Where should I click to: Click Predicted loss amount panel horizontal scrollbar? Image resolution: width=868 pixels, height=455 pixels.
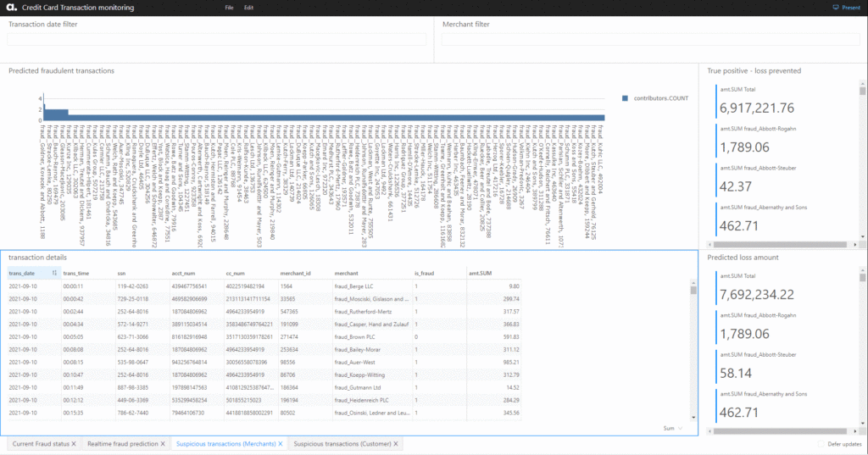click(781, 430)
